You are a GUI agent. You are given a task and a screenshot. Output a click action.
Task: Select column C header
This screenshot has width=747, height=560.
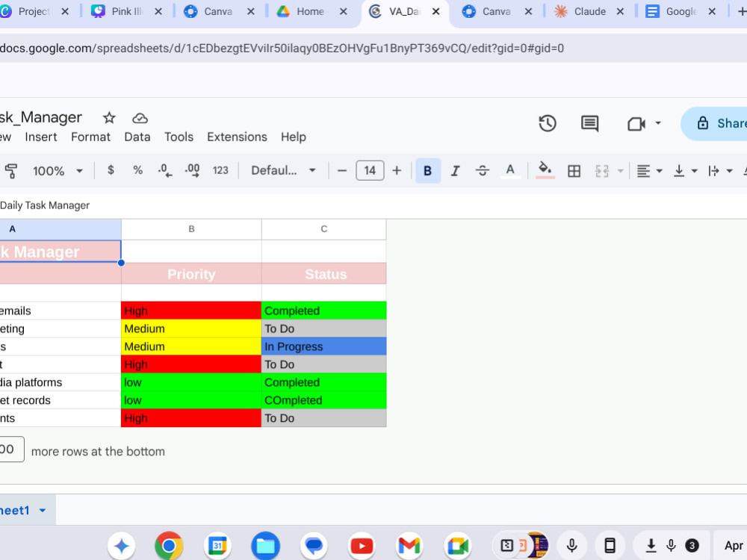324,229
